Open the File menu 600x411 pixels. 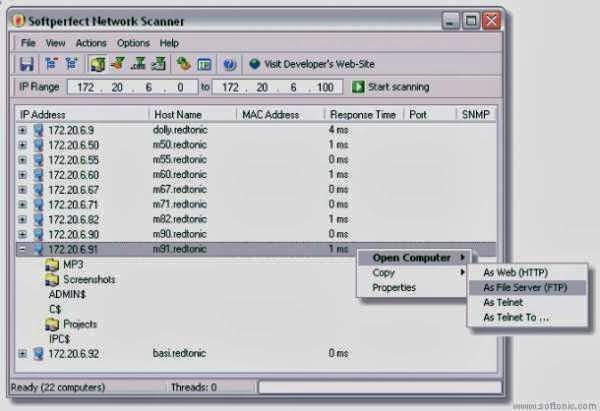pos(28,43)
